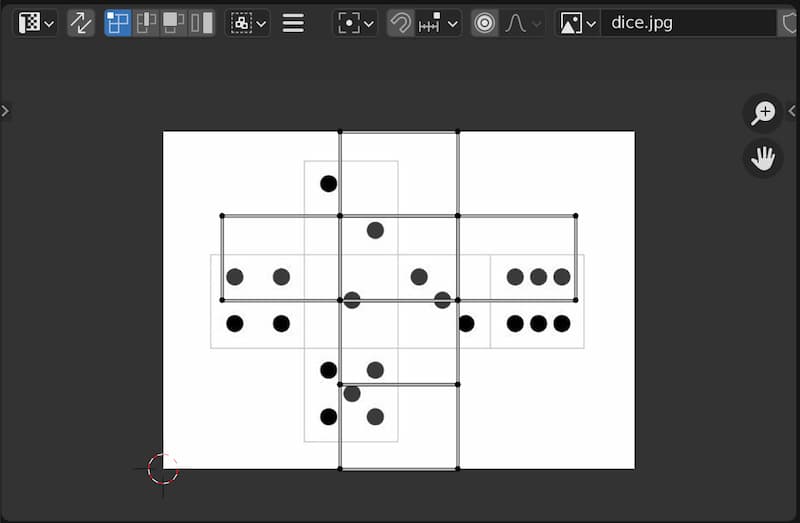
Task: Open the editor type dropdown
Action: [x=36, y=23]
